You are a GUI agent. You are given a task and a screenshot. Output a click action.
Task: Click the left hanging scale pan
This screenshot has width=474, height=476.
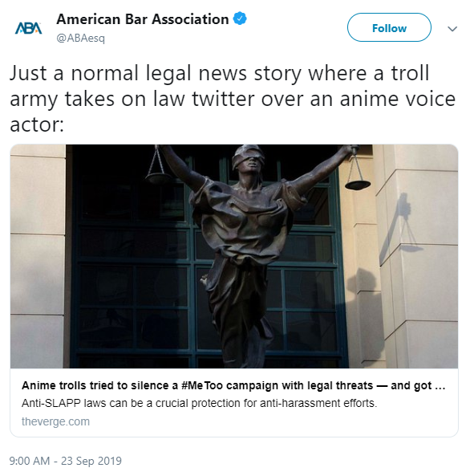click(158, 177)
